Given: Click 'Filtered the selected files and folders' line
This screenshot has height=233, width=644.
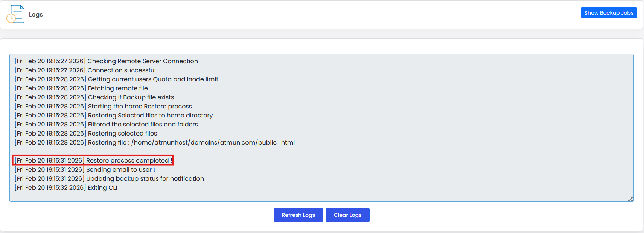Looking at the screenshot, I should pos(106,125).
